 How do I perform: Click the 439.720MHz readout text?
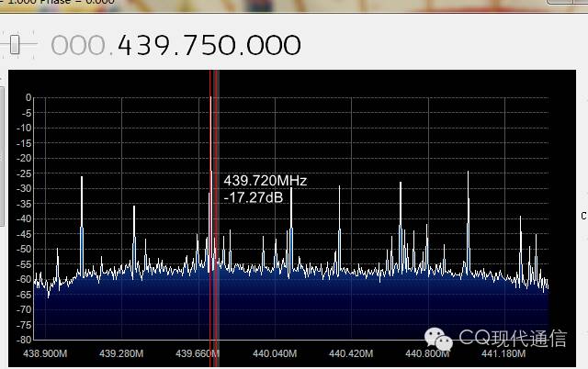266,181
